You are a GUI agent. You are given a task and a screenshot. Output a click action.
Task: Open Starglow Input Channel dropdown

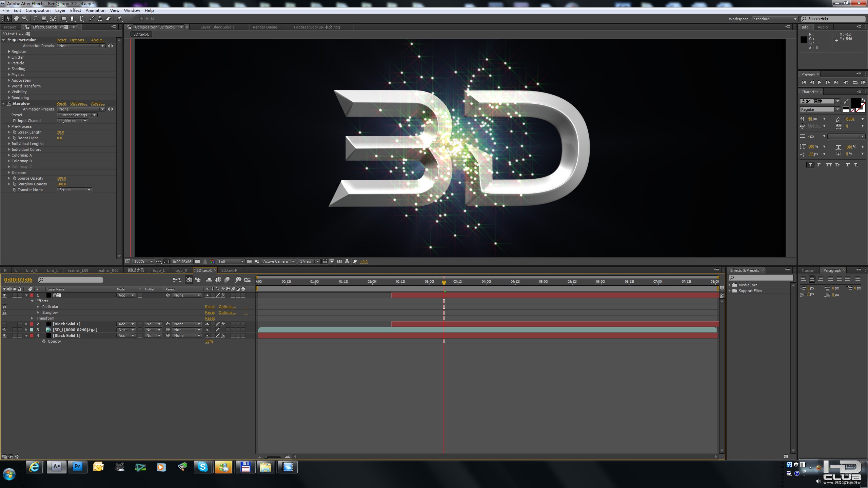point(73,121)
